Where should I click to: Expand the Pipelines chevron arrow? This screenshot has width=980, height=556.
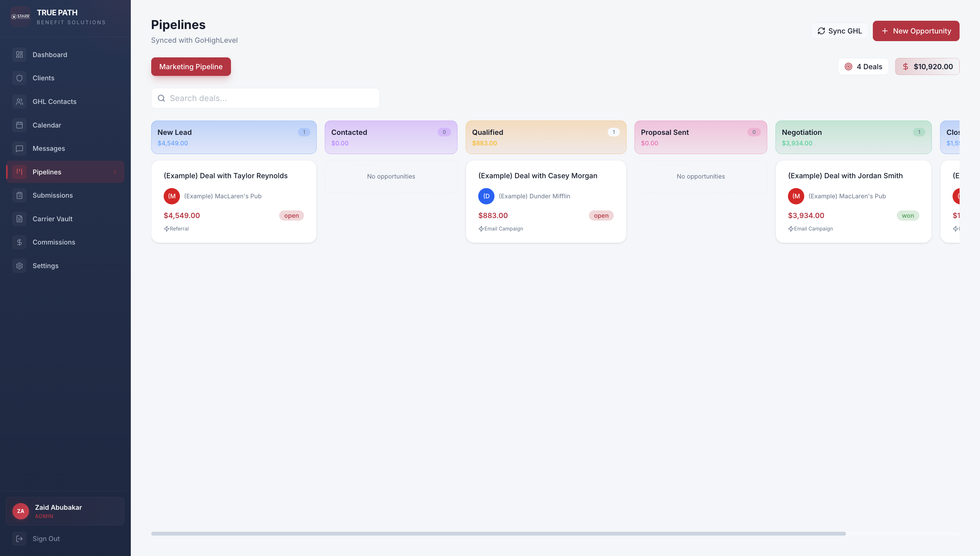pyautogui.click(x=115, y=172)
